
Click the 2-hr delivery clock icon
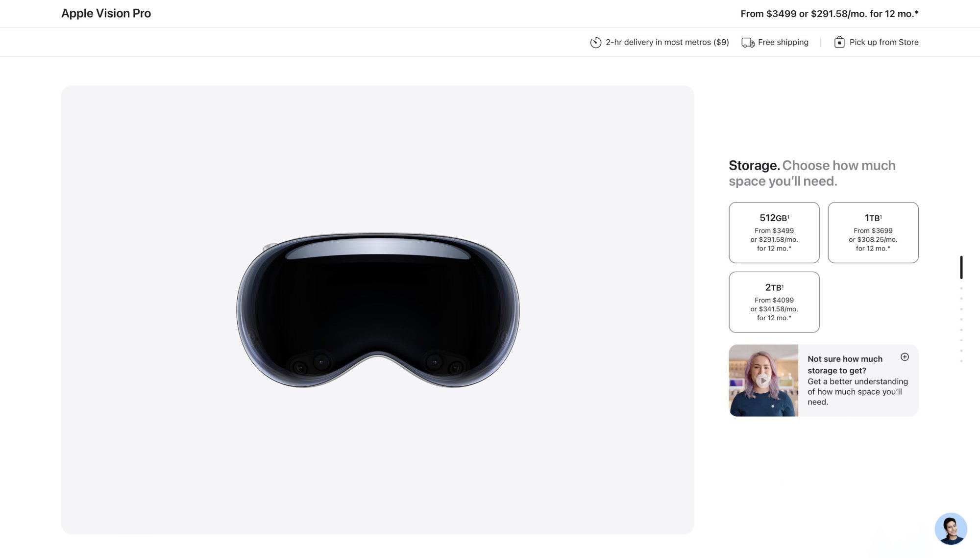pos(595,43)
